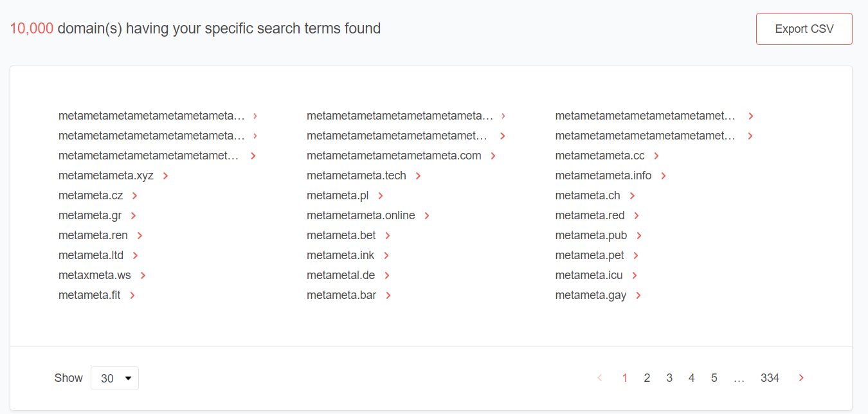The height and width of the screenshot is (414, 868).
Task: Jump to page 334 of results
Action: [770, 378]
